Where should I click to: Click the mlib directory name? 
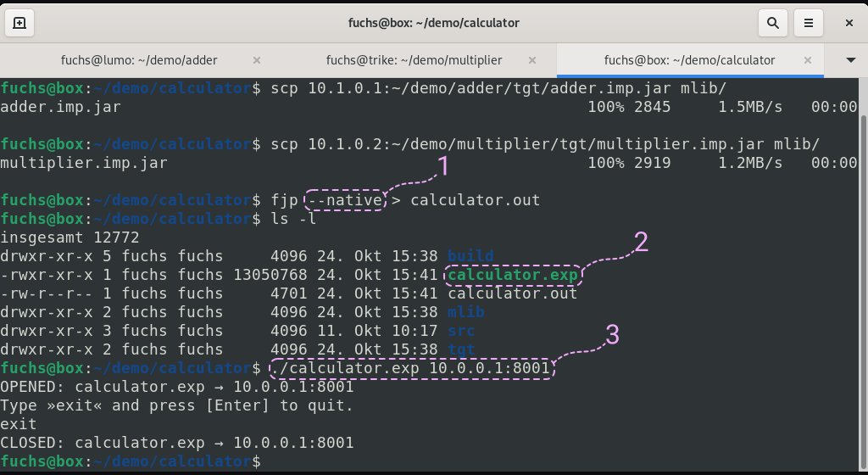pyautogui.click(x=466, y=311)
